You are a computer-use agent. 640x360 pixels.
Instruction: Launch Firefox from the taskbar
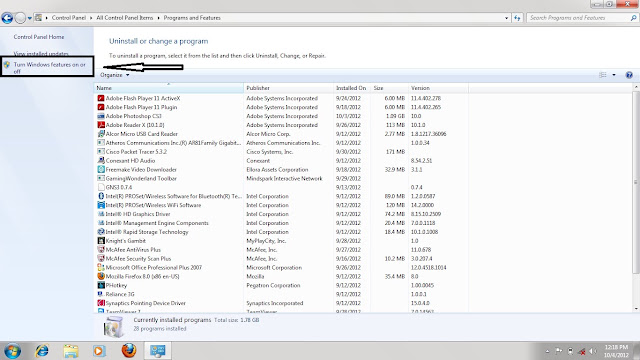129,351
